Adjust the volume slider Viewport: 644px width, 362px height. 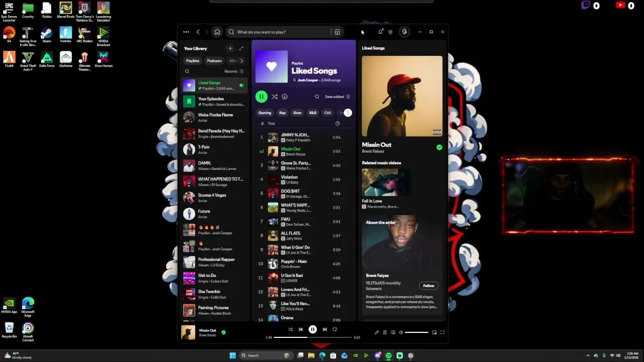pos(417,332)
